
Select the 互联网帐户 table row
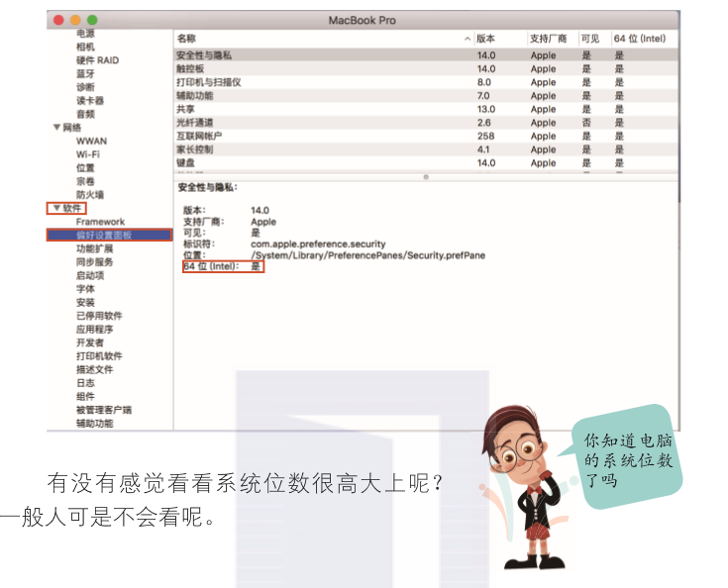pyautogui.click(x=426, y=136)
